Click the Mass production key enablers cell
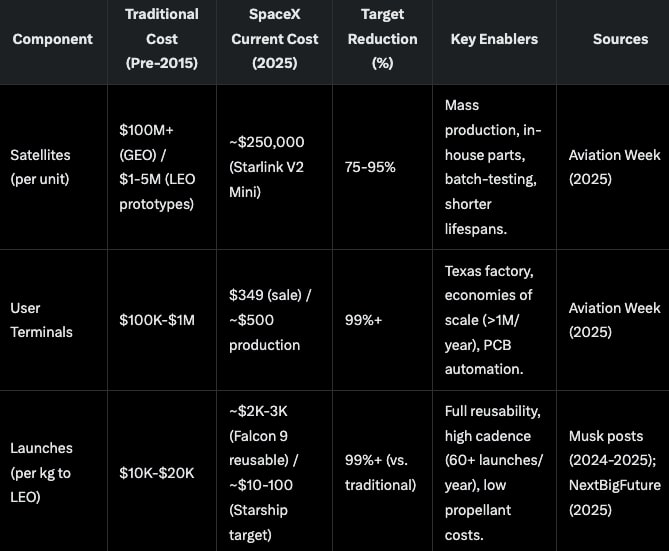The image size is (669, 551). pos(495,167)
